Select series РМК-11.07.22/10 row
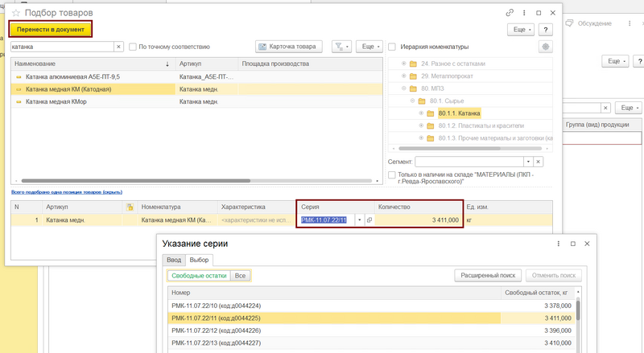Image resolution: width=644 pixels, height=353 pixels. tap(372, 306)
